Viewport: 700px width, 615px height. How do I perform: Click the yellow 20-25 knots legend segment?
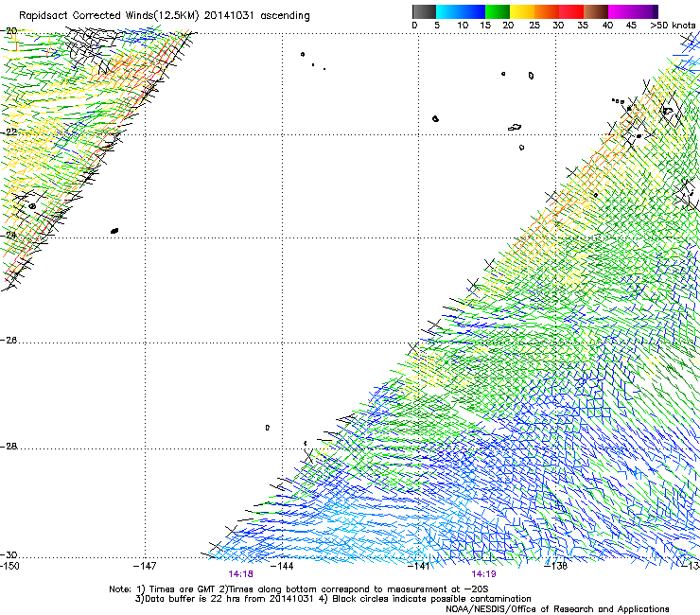point(522,11)
